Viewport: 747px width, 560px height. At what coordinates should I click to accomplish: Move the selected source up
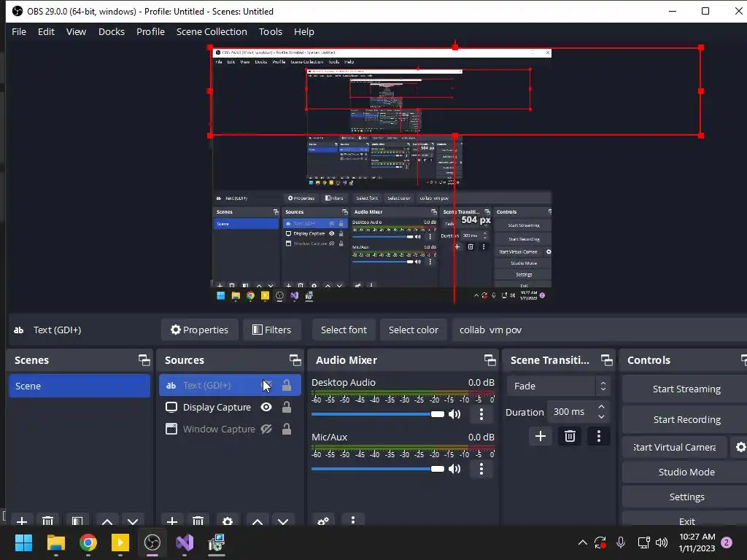pyautogui.click(x=258, y=521)
